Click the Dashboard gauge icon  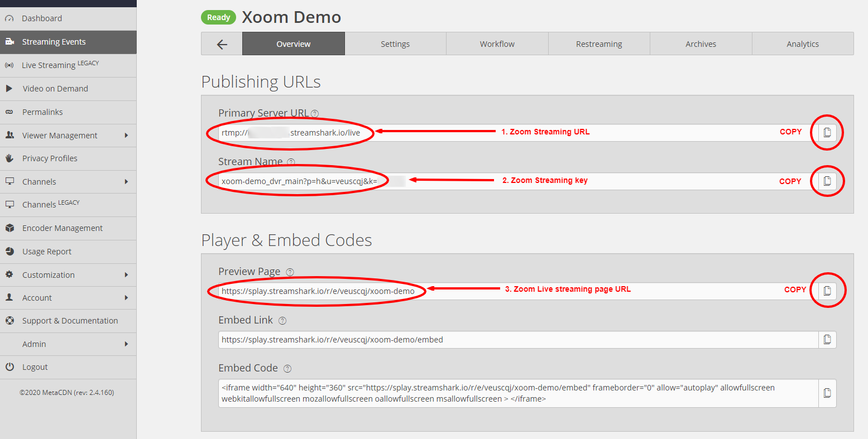pos(9,18)
